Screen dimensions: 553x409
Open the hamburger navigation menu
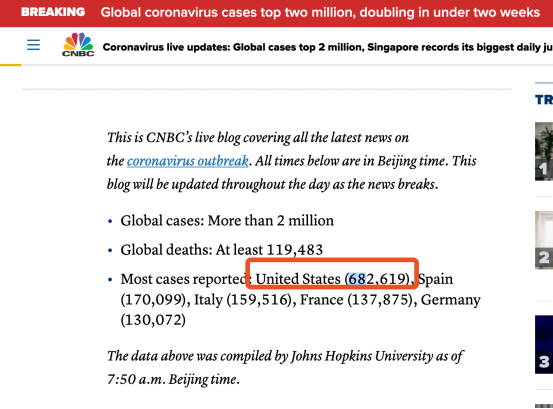tap(33, 45)
